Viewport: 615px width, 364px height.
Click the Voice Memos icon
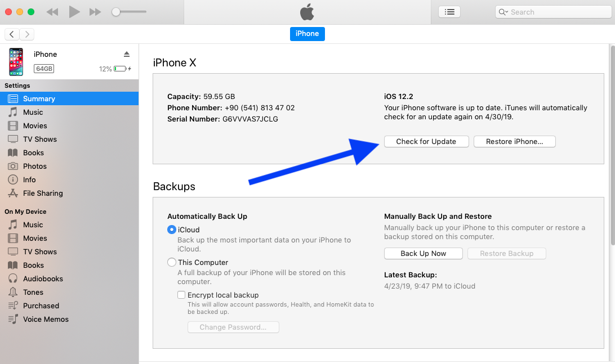13,319
